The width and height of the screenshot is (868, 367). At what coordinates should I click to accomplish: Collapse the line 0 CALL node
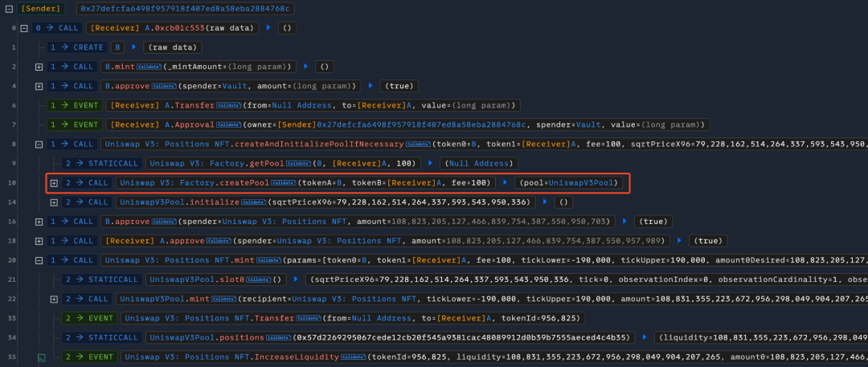tap(24, 27)
